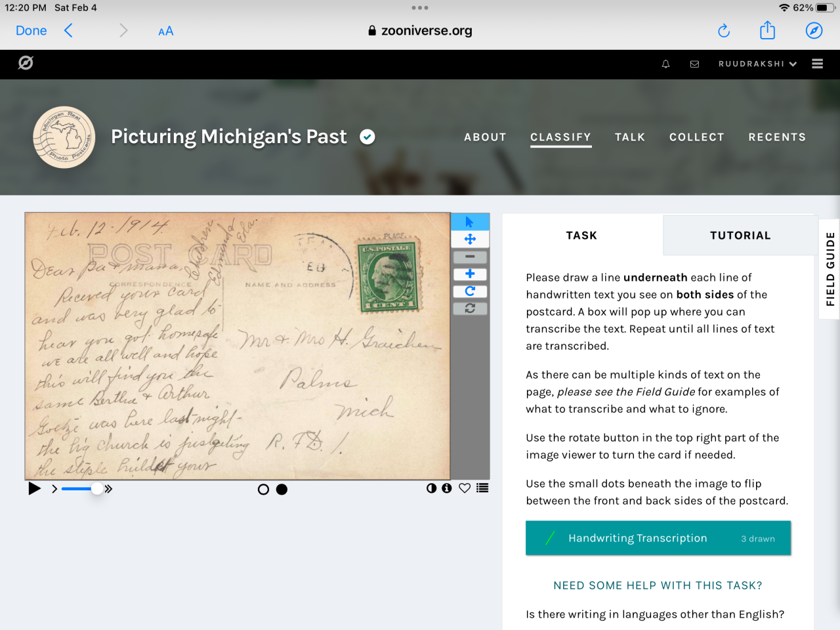840x630 pixels.
Task: Open the Talk section
Action: pos(630,137)
